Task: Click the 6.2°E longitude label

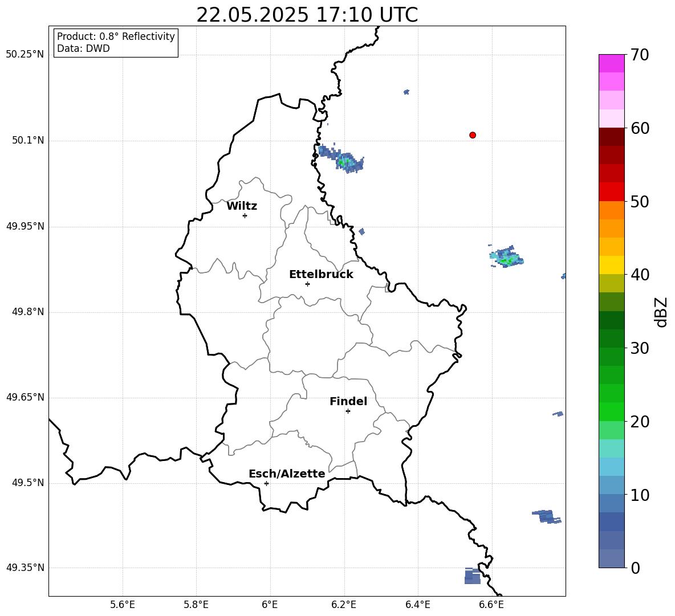Action: [x=344, y=605]
